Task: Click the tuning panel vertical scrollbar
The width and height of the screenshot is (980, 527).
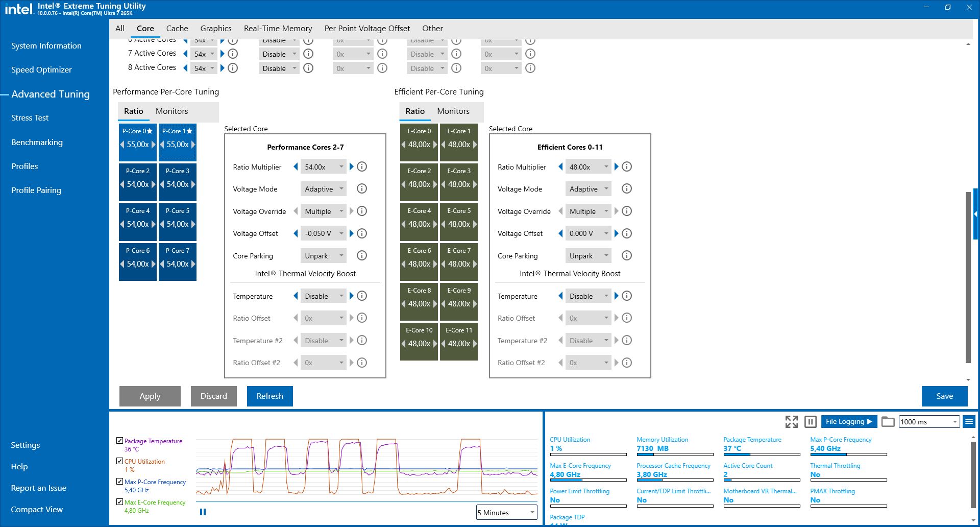Action: click(x=968, y=277)
